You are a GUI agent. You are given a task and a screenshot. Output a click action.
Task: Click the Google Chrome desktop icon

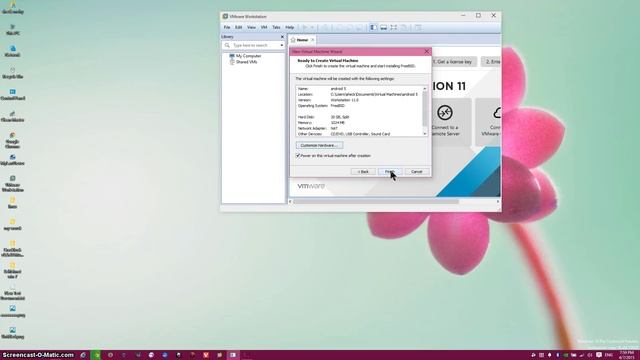[12, 140]
